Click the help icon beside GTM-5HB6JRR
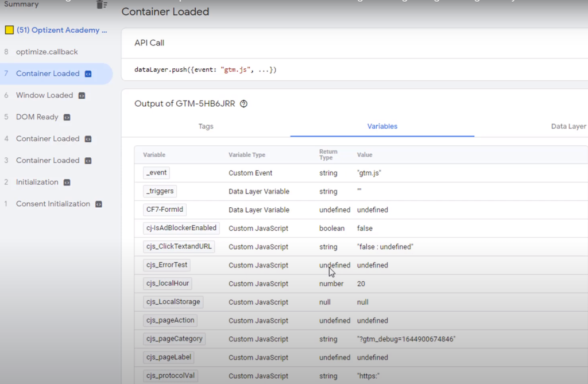Image resolution: width=588 pixels, height=384 pixels. [243, 104]
